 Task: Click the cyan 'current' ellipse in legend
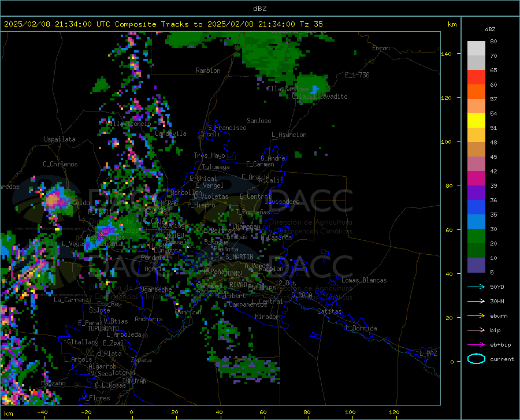click(476, 359)
